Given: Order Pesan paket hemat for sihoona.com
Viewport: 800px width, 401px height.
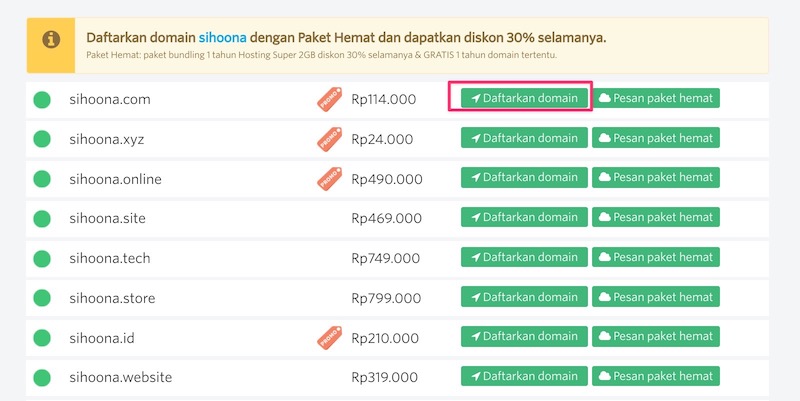Looking at the screenshot, I should [x=656, y=98].
